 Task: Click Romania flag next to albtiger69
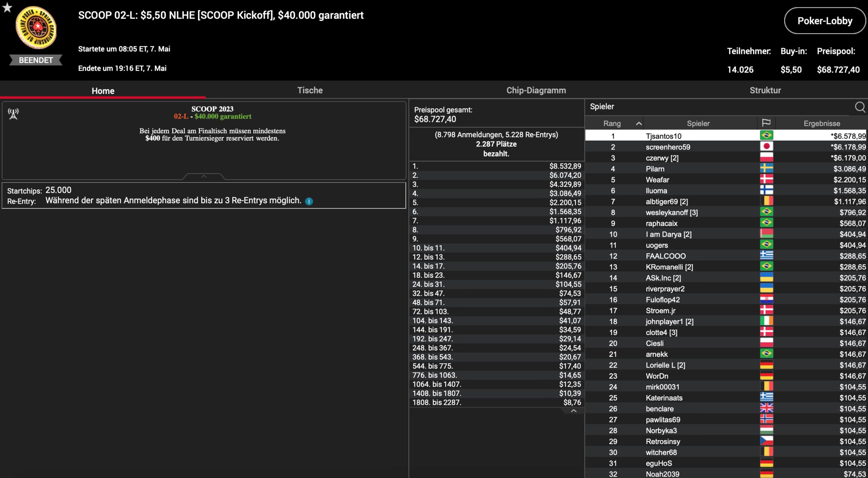tap(766, 201)
